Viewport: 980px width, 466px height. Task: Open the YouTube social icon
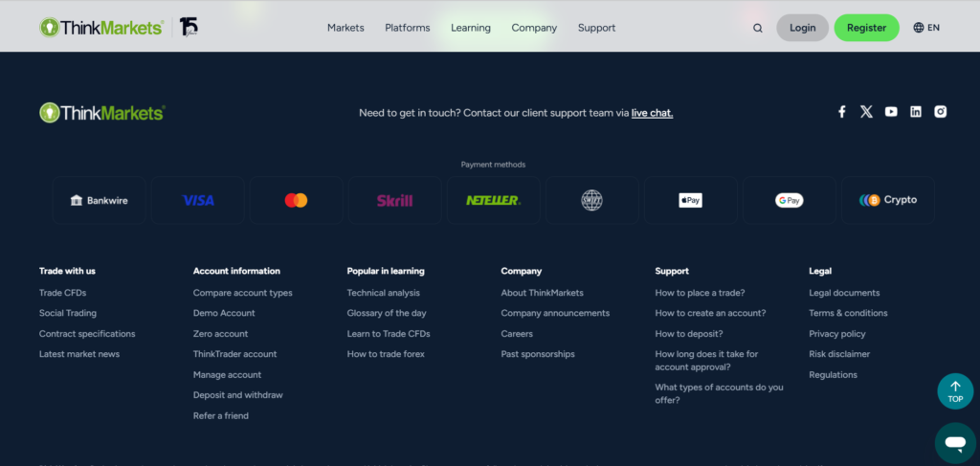891,112
